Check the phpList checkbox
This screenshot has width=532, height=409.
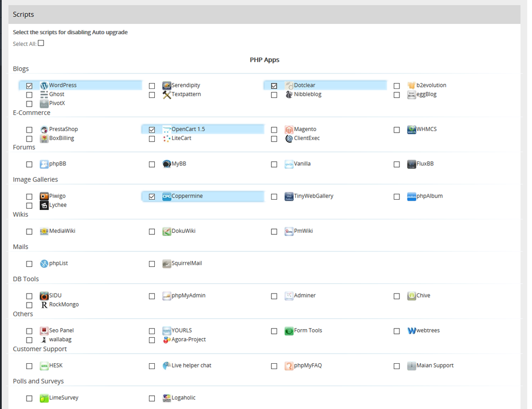(29, 264)
